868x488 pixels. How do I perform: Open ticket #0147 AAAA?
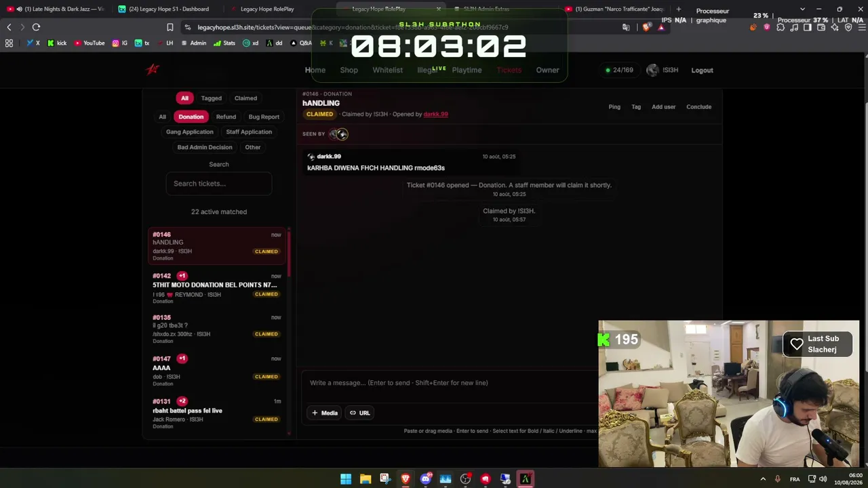point(217,372)
